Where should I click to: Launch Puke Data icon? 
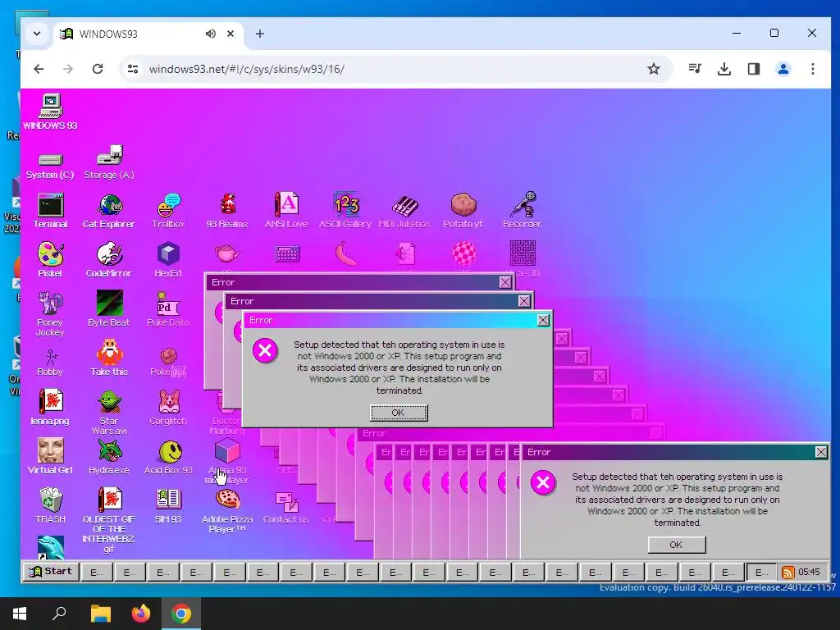click(x=168, y=309)
